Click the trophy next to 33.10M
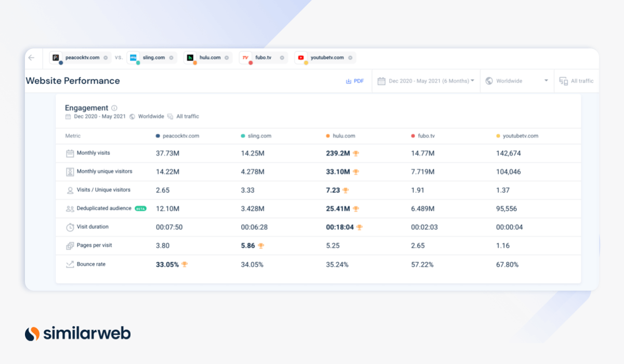 (x=356, y=172)
